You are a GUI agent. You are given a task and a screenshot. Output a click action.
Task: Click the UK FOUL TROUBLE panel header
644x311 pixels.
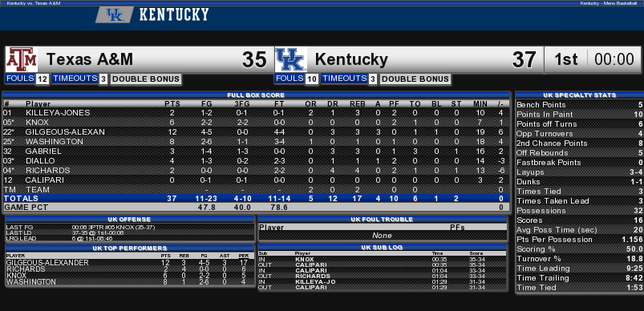point(382,220)
